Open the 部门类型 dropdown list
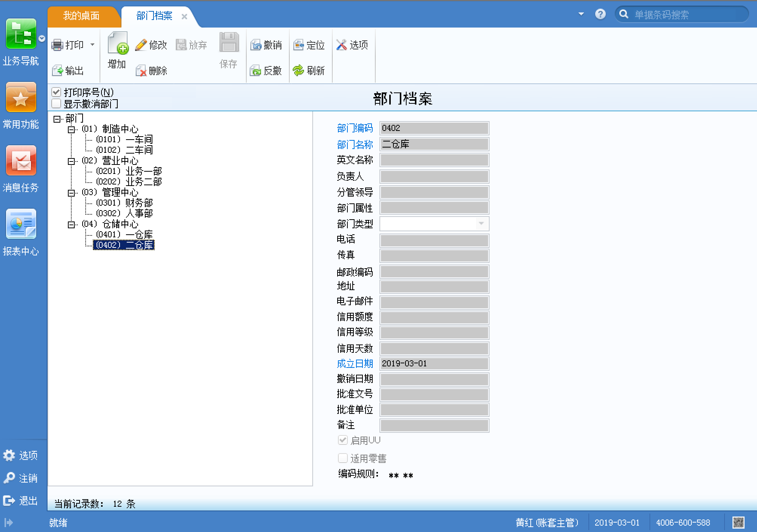Image resolution: width=757 pixels, height=532 pixels. pyautogui.click(x=481, y=223)
